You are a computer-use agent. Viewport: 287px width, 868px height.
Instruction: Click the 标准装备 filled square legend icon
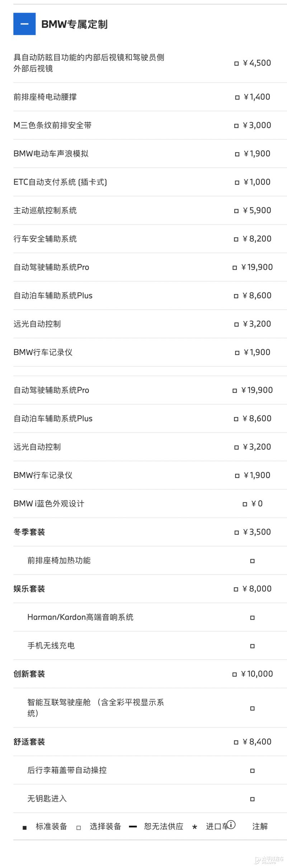point(25,828)
